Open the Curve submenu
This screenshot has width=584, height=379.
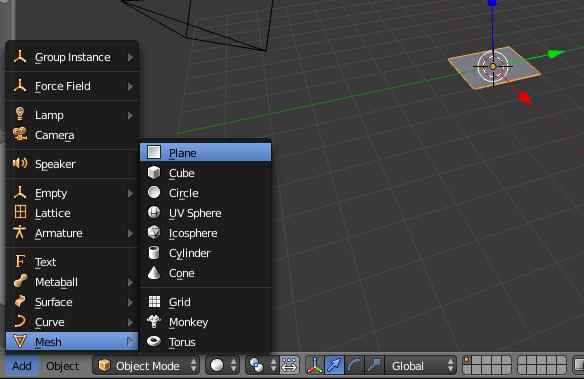point(72,322)
